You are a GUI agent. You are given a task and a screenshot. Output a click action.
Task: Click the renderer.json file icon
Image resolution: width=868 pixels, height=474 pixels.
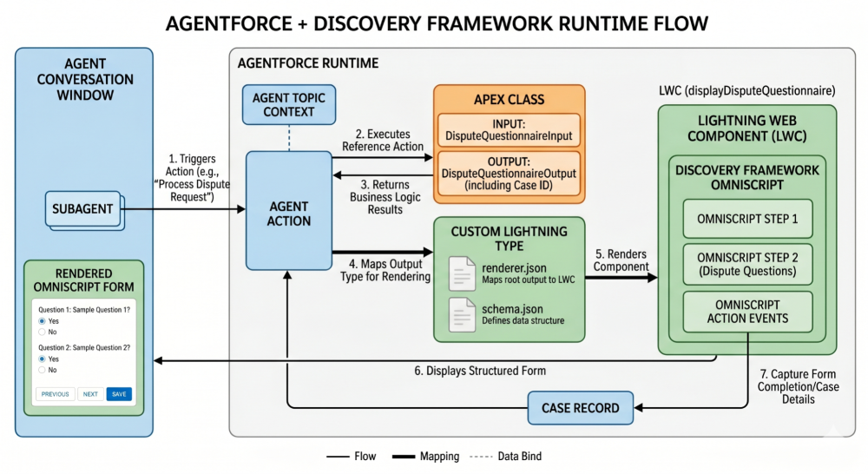click(x=462, y=273)
